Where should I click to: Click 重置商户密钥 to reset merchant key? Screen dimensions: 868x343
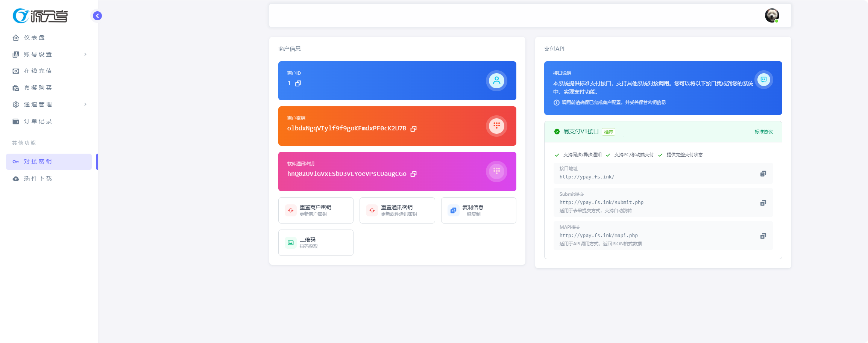click(x=316, y=210)
